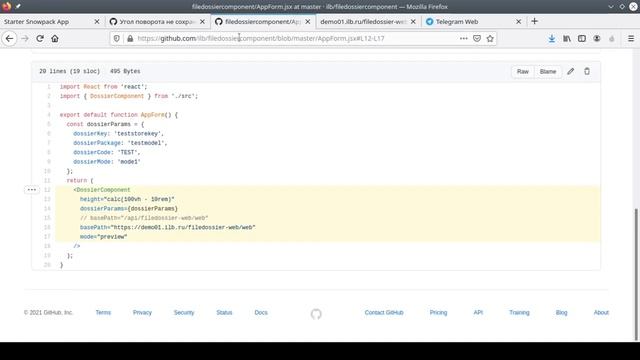The image size is (640, 360).
Task: Save page to Pocket
Action: coord(477,38)
